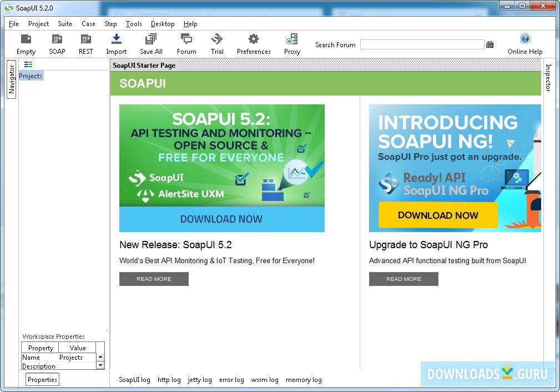Start the Trial toolbar icon
Image resolution: width=560 pixels, height=392 pixels.
pos(217,44)
